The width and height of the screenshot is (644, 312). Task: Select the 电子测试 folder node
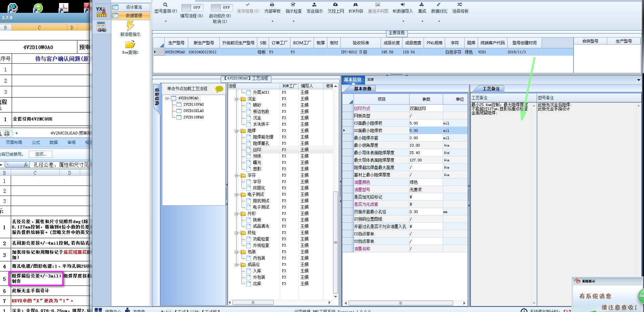256,195
